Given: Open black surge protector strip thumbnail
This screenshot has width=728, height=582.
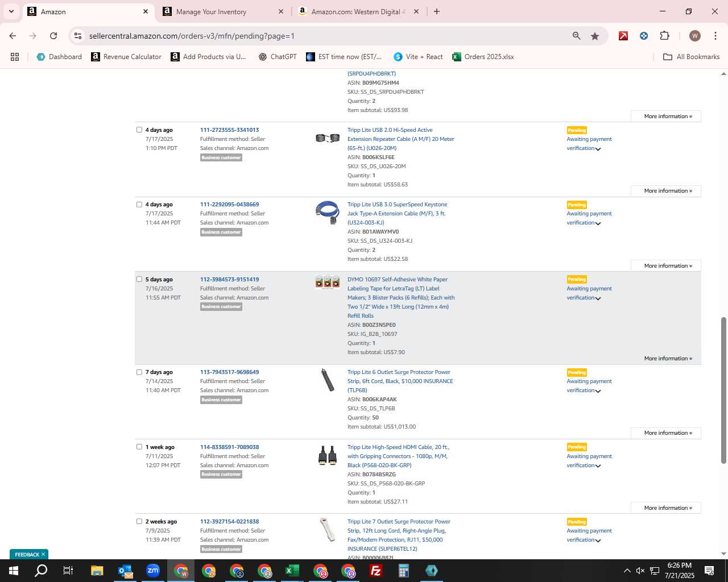Looking at the screenshot, I should tap(328, 380).
